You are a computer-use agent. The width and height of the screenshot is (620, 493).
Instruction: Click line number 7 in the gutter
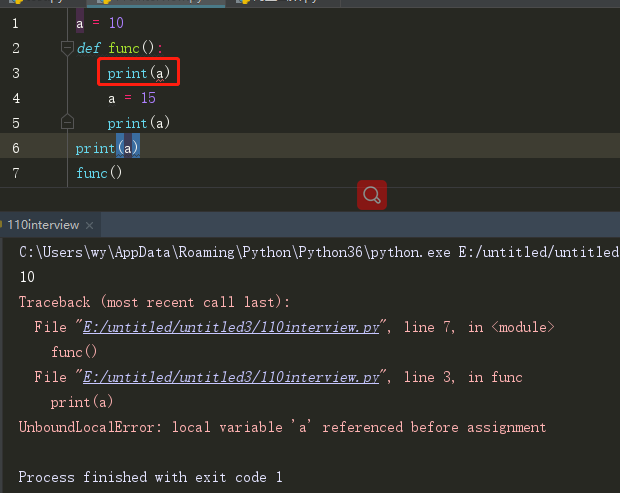click(15, 172)
